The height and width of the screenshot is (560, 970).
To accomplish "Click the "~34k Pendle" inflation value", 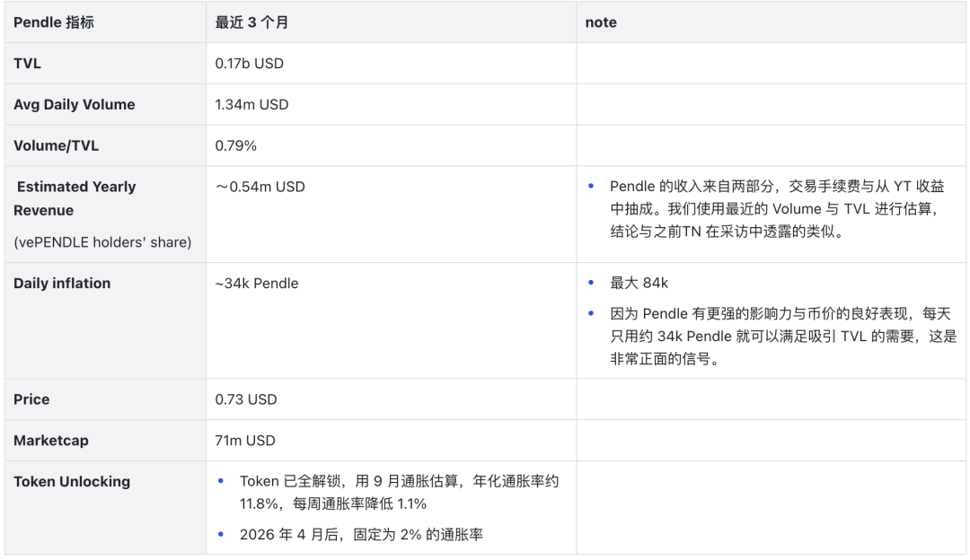I will click(x=257, y=284).
